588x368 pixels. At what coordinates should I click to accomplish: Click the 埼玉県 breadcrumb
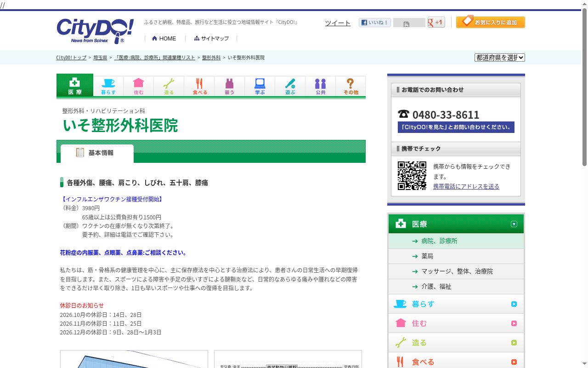(x=100, y=58)
